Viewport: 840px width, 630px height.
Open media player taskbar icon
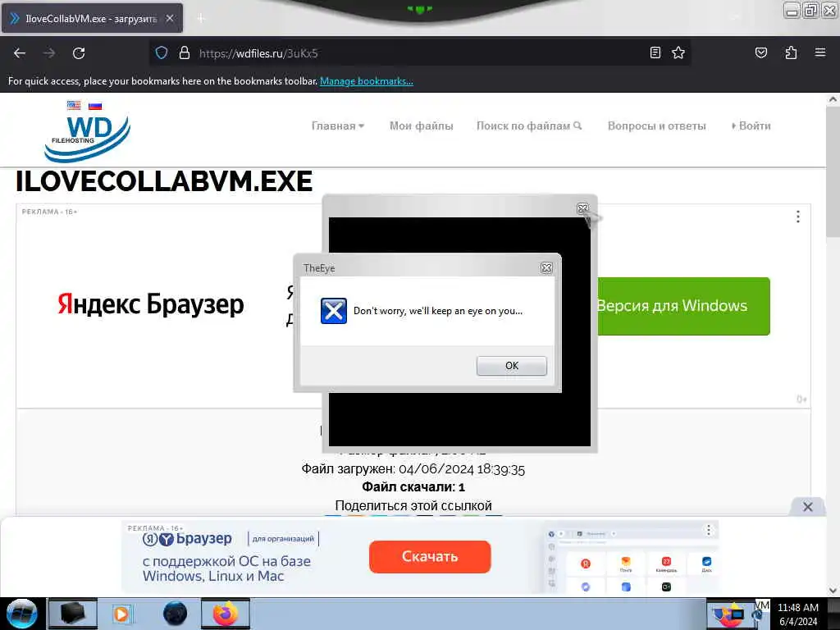point(123,614)
